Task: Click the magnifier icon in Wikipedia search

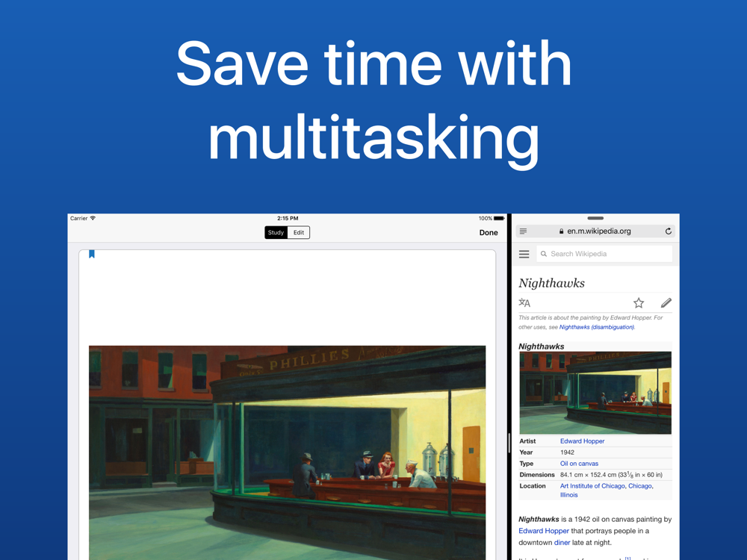Action: 544,254
